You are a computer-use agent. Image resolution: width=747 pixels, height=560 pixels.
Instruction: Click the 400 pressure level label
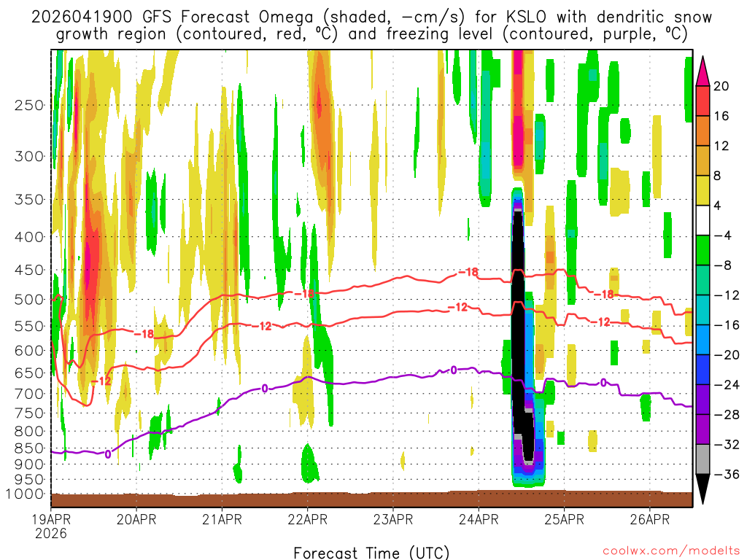29,237
